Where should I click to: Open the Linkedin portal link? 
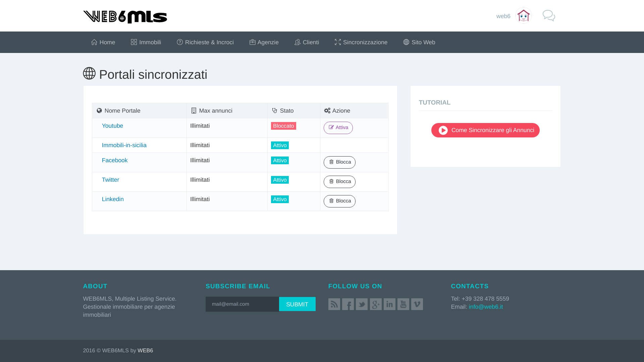click(x=113, y=199)
